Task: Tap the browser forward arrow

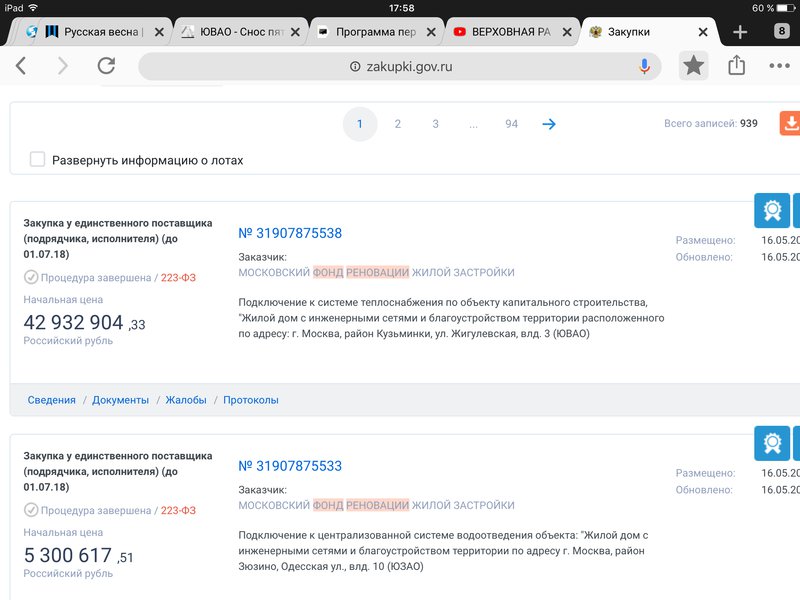Action: pos(63,66)
